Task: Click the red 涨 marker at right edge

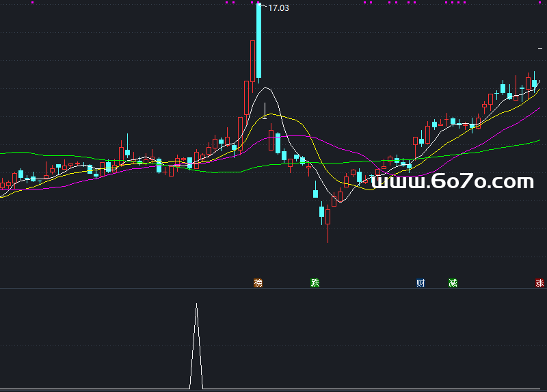Action: pyautogui.click(x=539, y=283)
